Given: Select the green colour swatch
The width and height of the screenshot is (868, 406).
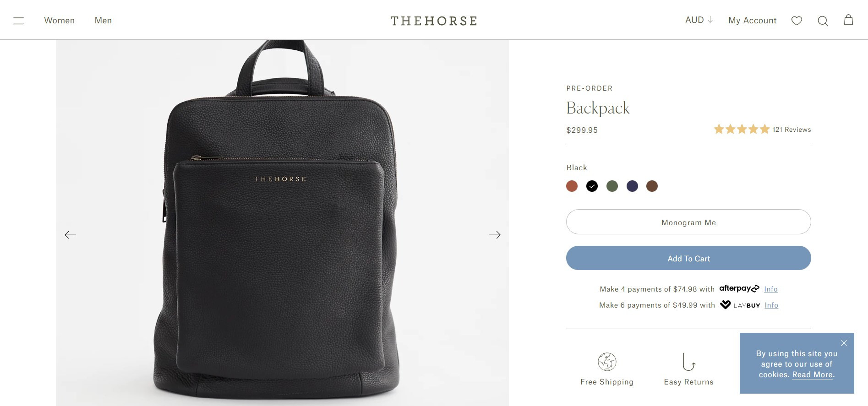Looking at the screenshot, I should tap(612, 186).
